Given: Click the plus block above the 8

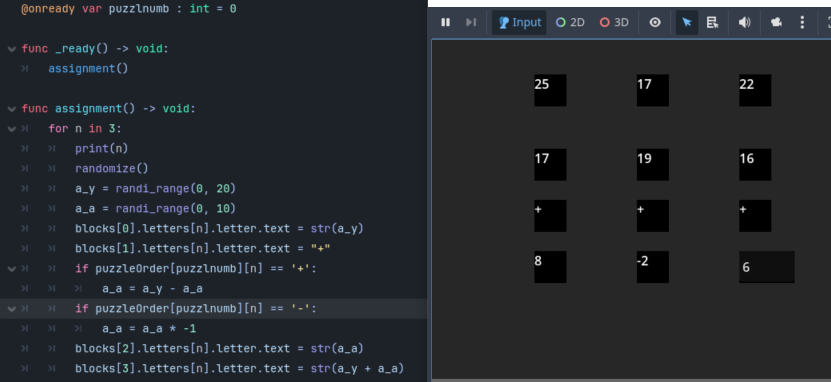Looking at the screenshot, I should coord(550,216).
